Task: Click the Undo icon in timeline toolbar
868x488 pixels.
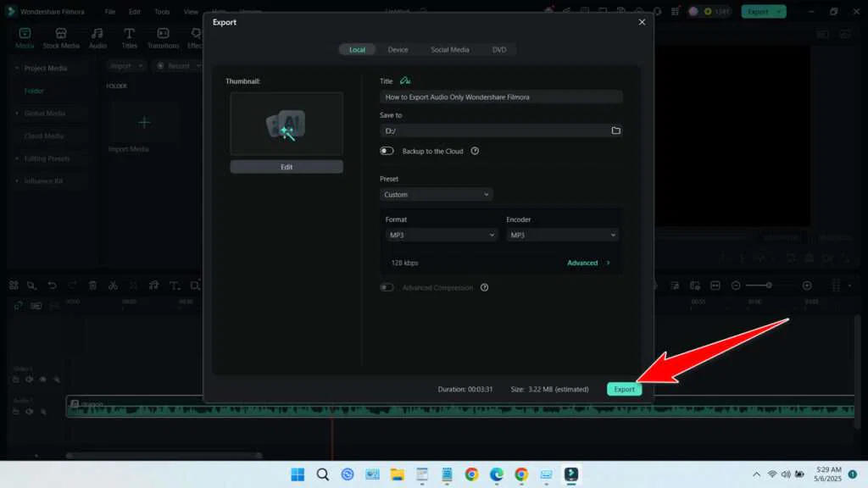Action: coord(52,286)
